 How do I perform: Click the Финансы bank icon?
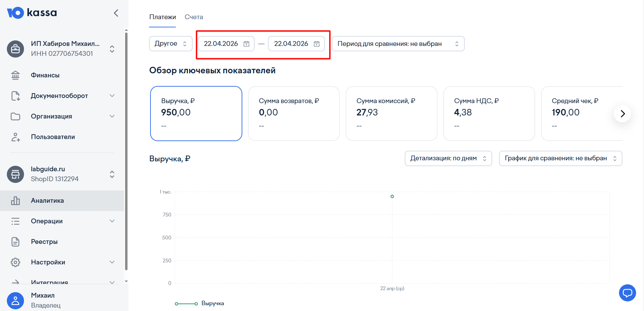15,75
